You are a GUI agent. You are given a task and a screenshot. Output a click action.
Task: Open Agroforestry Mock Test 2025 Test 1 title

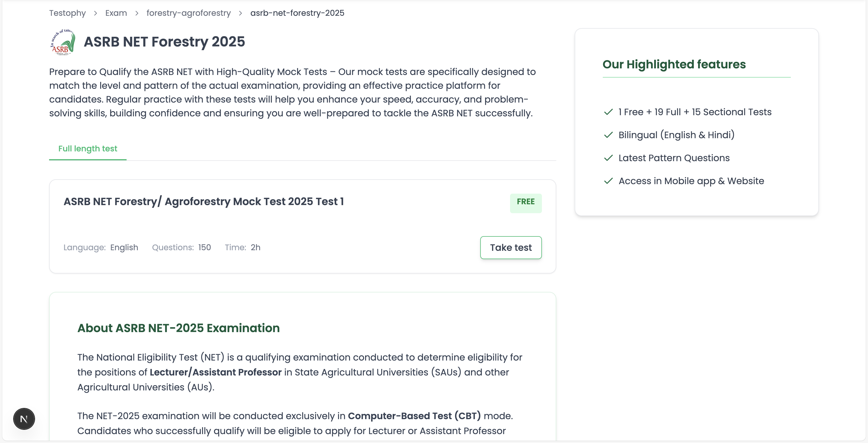[204, 202]
